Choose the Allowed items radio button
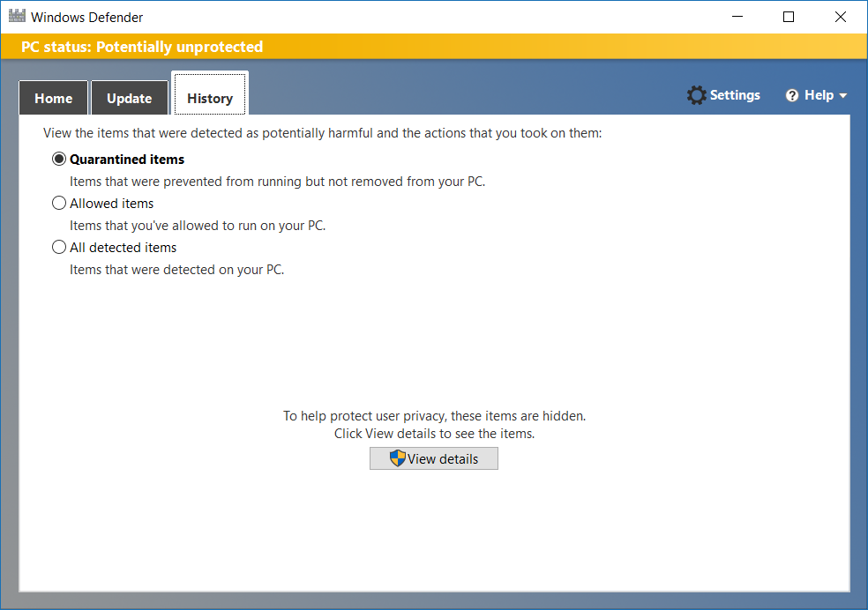 (x=59, y=203)
